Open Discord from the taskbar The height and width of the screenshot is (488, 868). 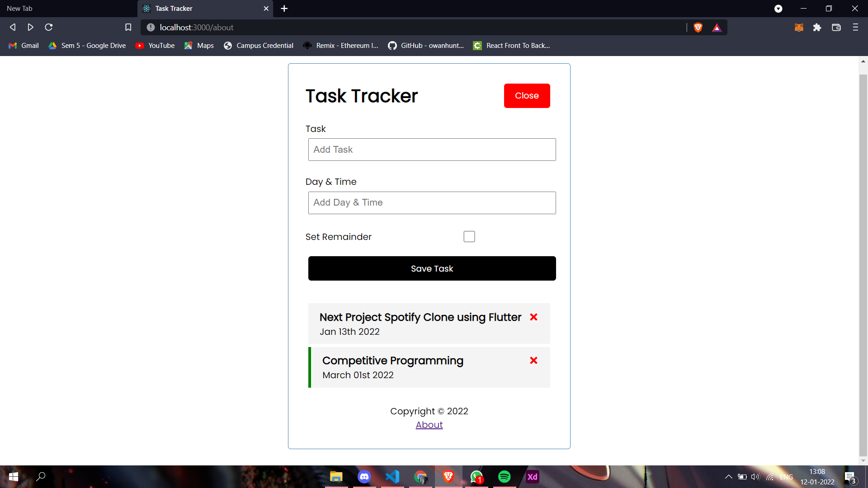coord(364,477)
